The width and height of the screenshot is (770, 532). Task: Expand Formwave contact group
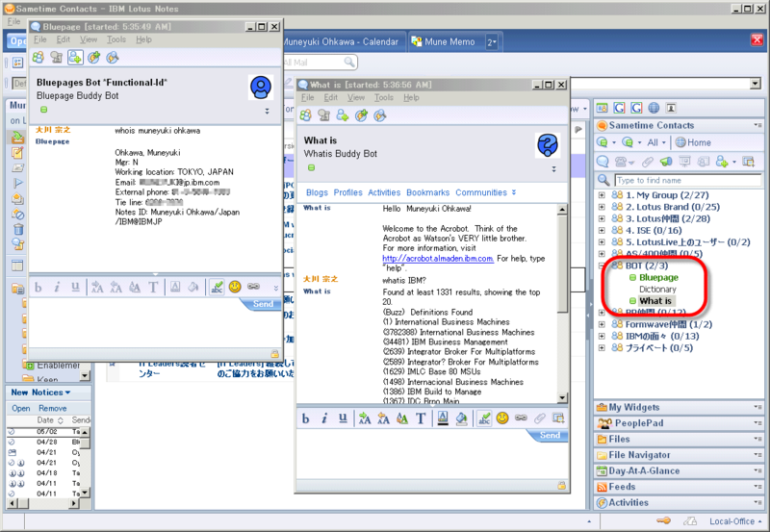point(602,324)
